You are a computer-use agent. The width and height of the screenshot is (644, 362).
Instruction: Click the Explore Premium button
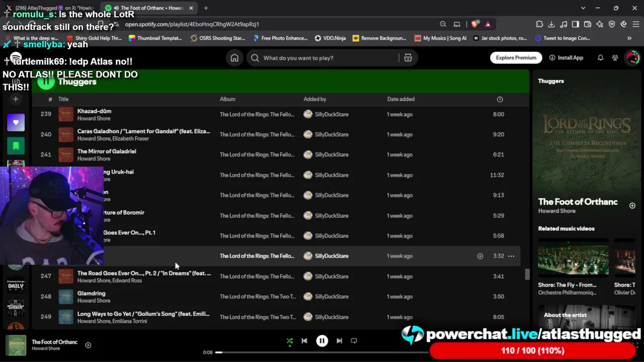[516, 58]
